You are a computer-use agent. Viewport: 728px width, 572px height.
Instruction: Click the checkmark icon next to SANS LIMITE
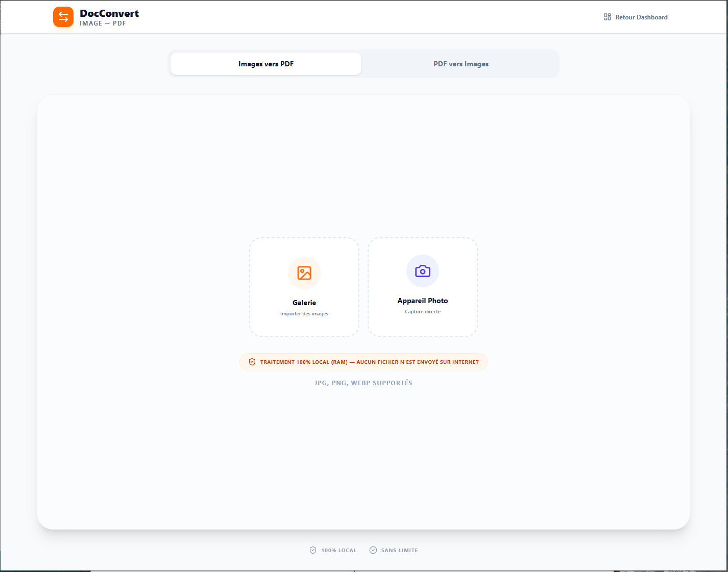374,550
